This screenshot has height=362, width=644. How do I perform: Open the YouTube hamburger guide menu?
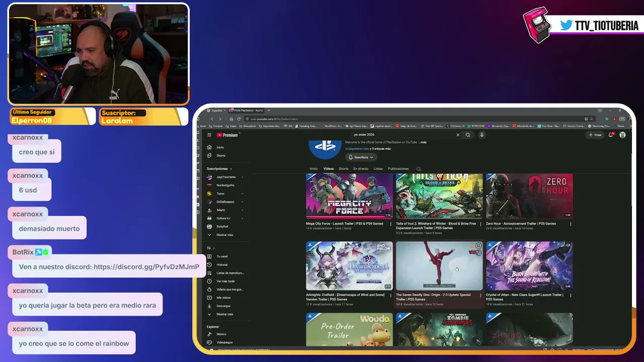click(209, 135)
